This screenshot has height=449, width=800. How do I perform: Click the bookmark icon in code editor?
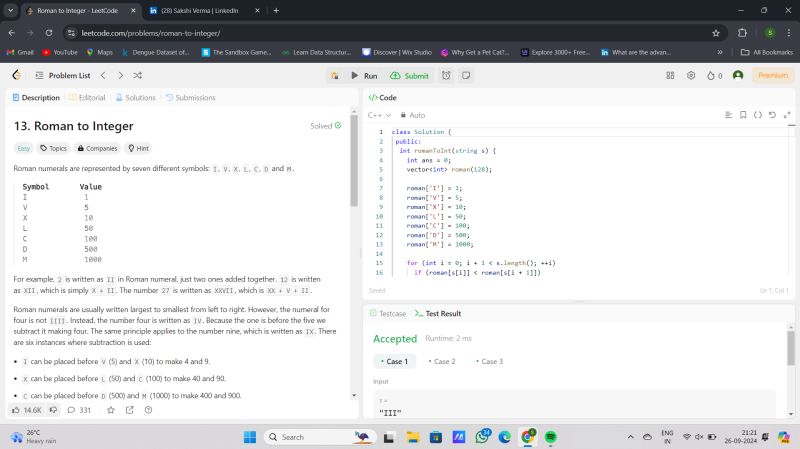click(x=743, y=115)
